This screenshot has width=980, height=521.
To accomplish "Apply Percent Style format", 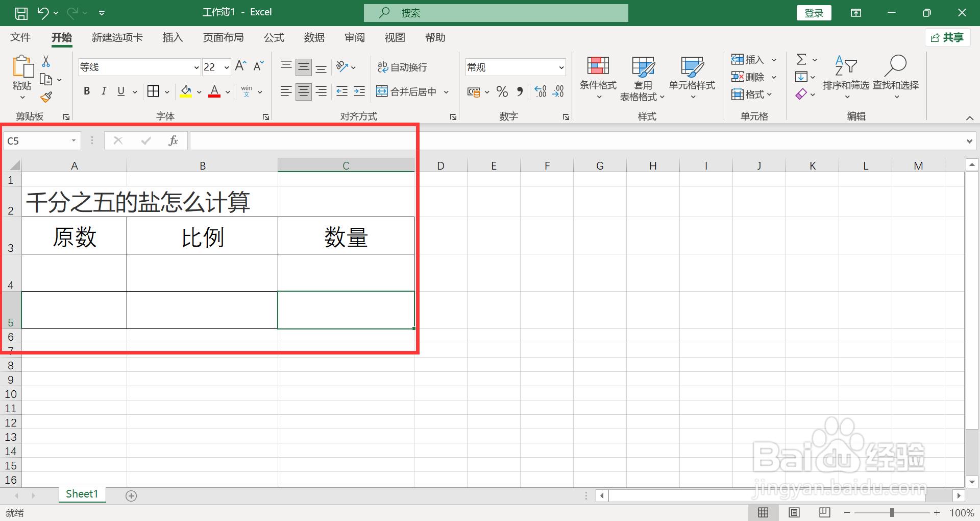I will (x=502, y=92).
